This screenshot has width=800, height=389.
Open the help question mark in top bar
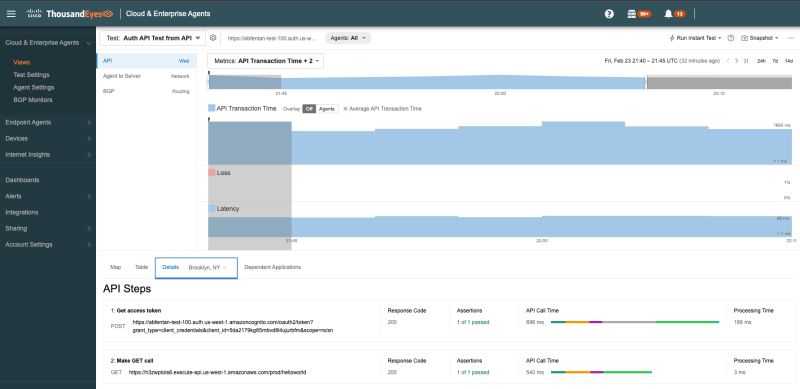[609, 14]
